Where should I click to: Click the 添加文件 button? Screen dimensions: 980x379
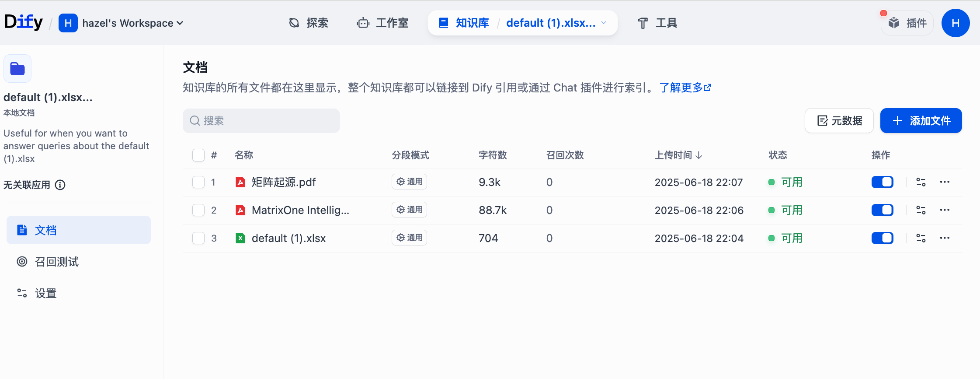click(x=921, y=121)
